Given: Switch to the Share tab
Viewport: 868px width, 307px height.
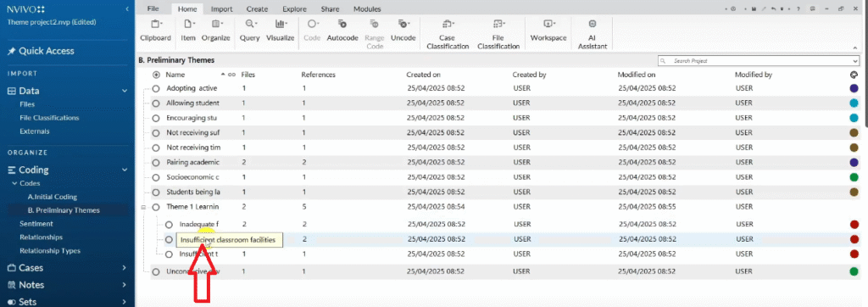Looking at the screenshot, I should point(331,8).
